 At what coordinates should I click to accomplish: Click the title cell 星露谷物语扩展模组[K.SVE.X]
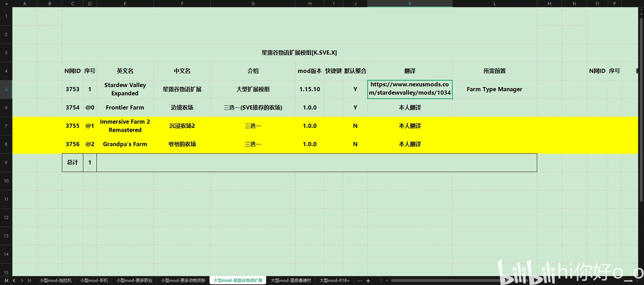pyautogui.click(x=299, y=52)
